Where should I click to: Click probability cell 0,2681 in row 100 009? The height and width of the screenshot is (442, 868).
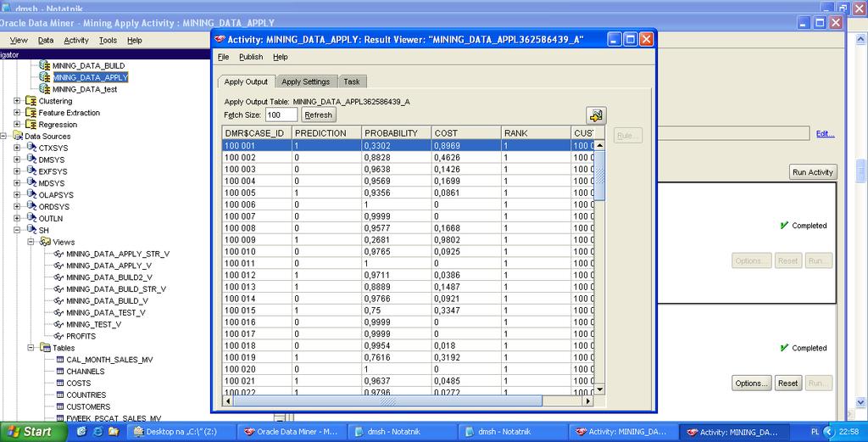pyautogui.click(x=397, y=240)
